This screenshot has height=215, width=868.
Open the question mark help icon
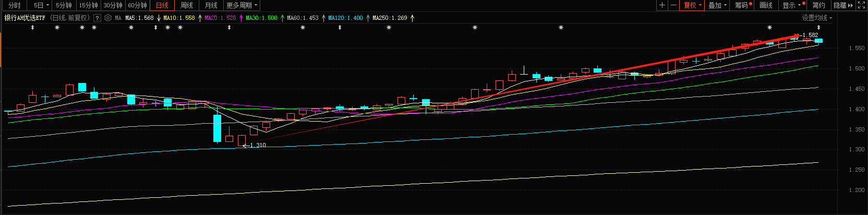97,18
